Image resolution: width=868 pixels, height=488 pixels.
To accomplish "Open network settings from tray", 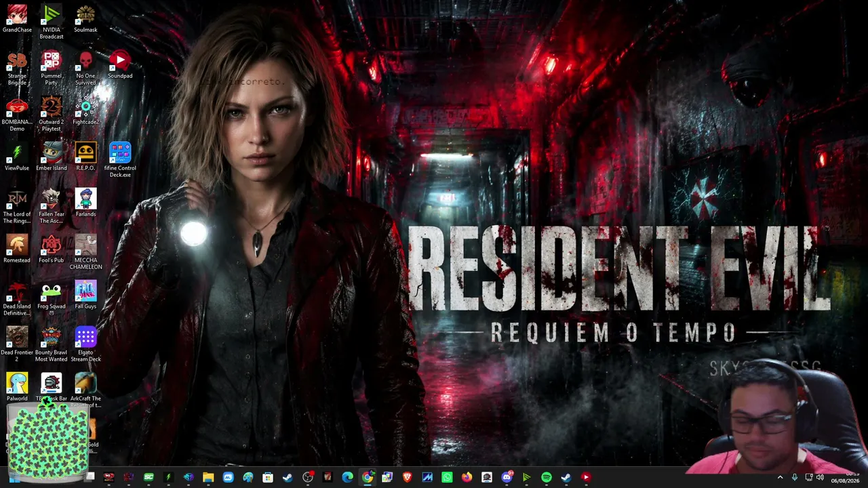I will pos(808,477).
